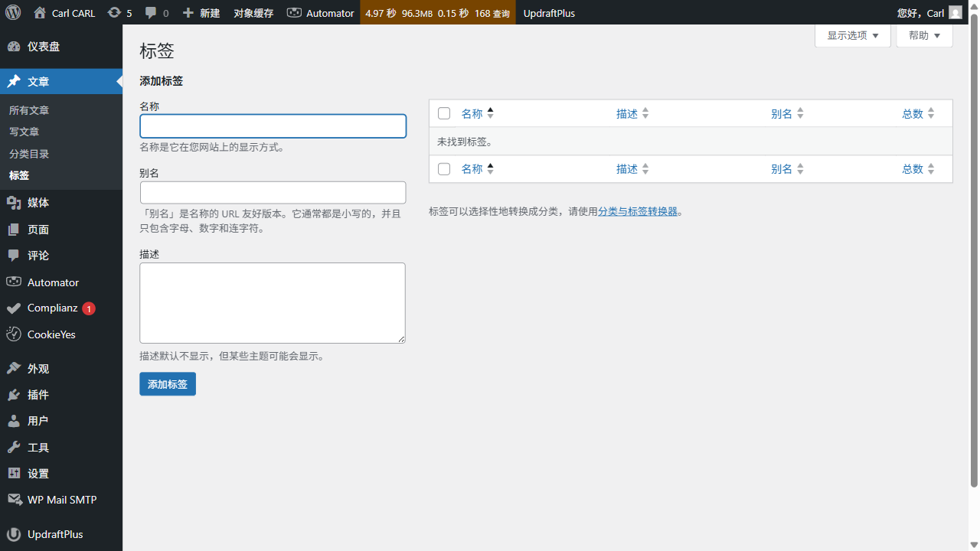Click the WordPress logo in the admin bar
The height and width of the screenshot is (551, 980).
(x=12, y=12)
